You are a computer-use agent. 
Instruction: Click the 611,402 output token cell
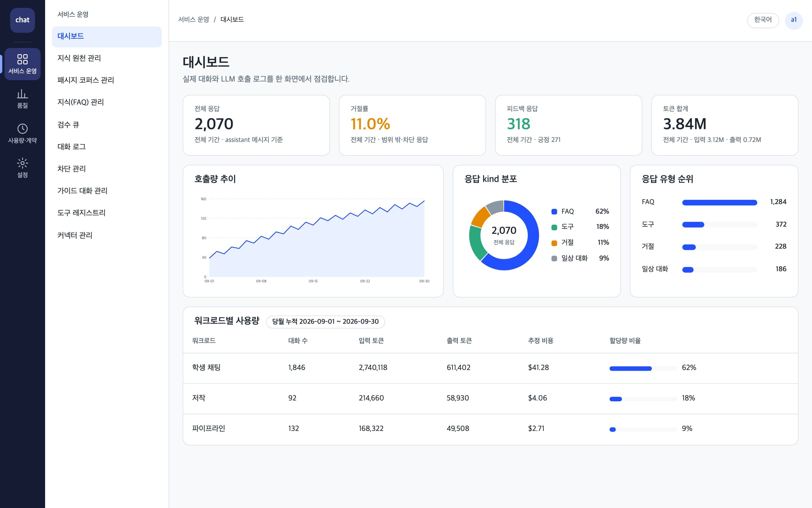(x=458, y=367)
